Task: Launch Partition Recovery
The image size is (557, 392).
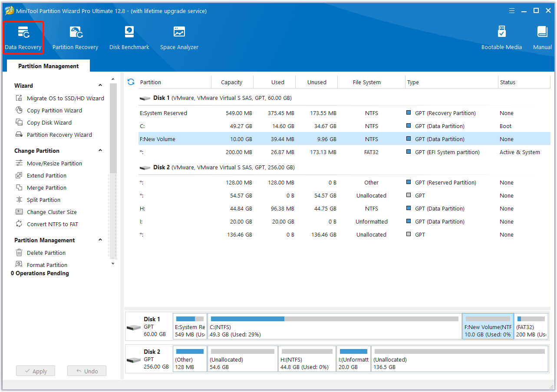Action: [75, 37]
